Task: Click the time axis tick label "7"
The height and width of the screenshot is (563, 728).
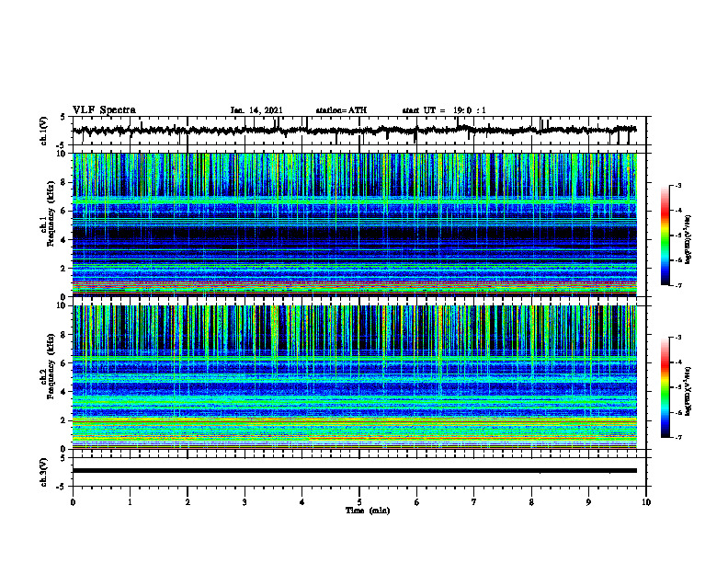Action: click(x=474, y=502)
